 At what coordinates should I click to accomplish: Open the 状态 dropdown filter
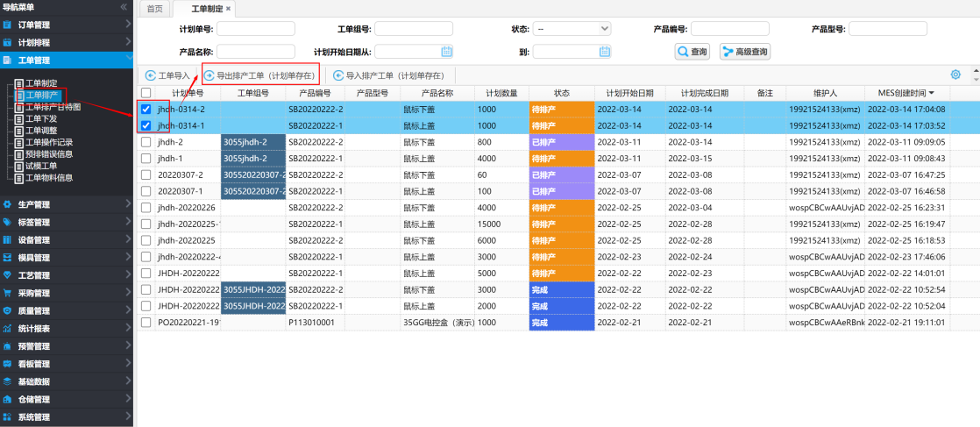(x=572, y=29)
